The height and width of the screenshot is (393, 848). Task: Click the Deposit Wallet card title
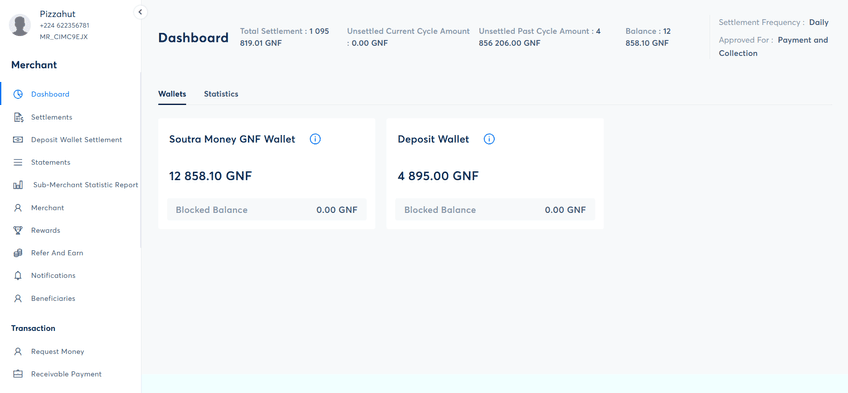click(x=433, y=139)
